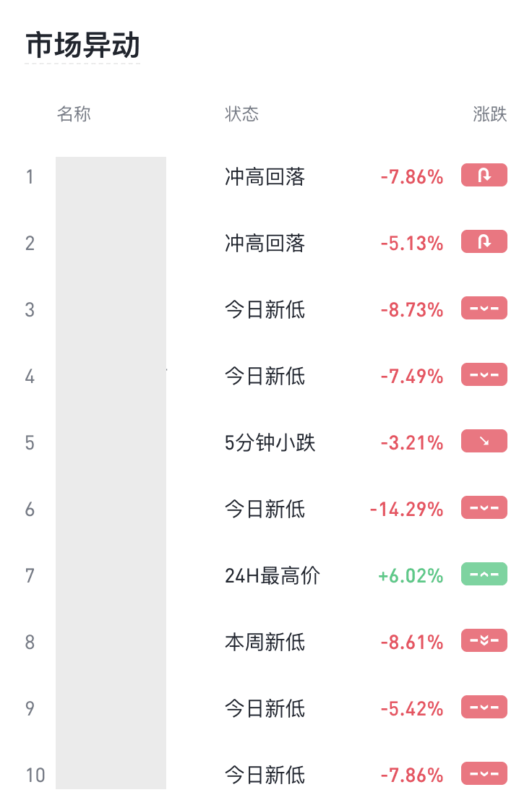Tap the daily-low icon next to -8.73%
The height and width of the screenshot is (808, 532).
[484, 309]
